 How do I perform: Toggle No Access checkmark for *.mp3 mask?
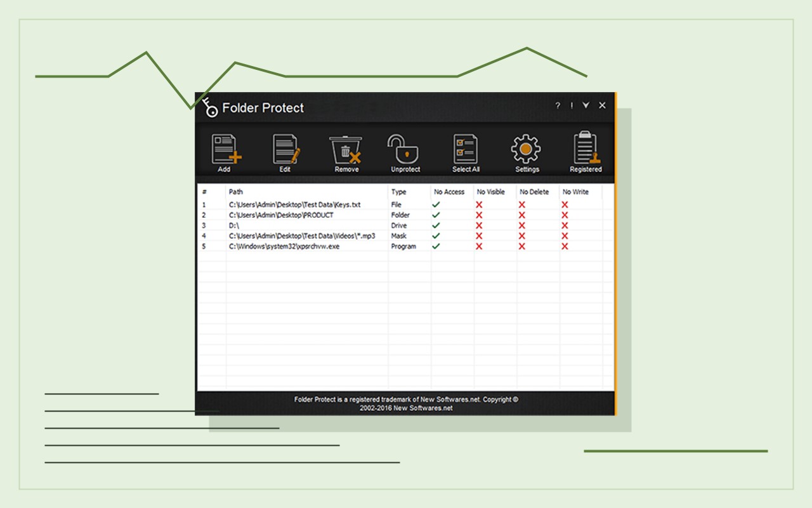436,236
